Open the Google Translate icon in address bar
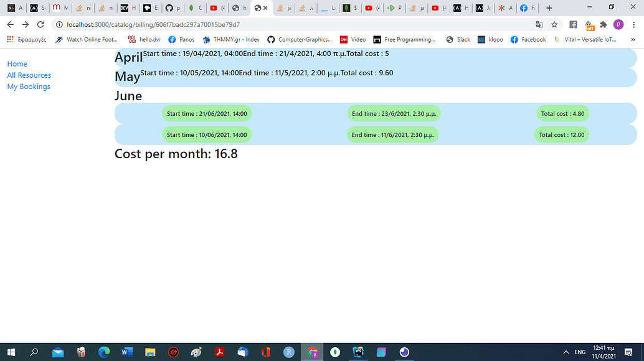644x361 pixels. (x=539, y=26)
